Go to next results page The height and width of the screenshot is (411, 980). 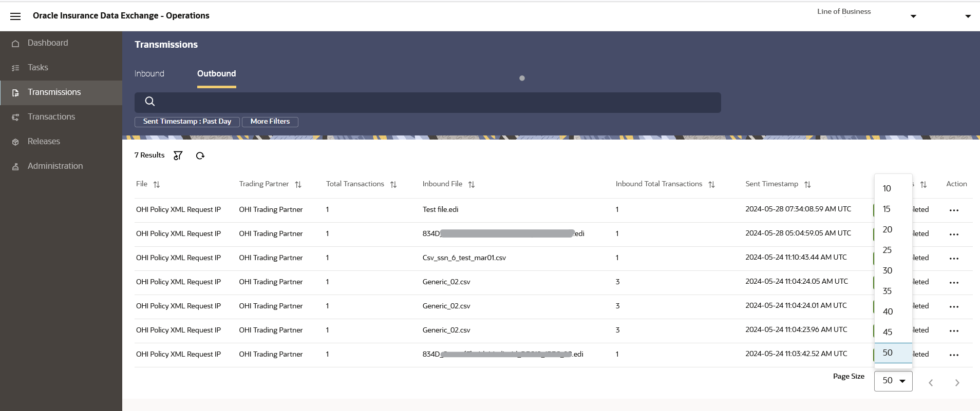click(957, 383)
